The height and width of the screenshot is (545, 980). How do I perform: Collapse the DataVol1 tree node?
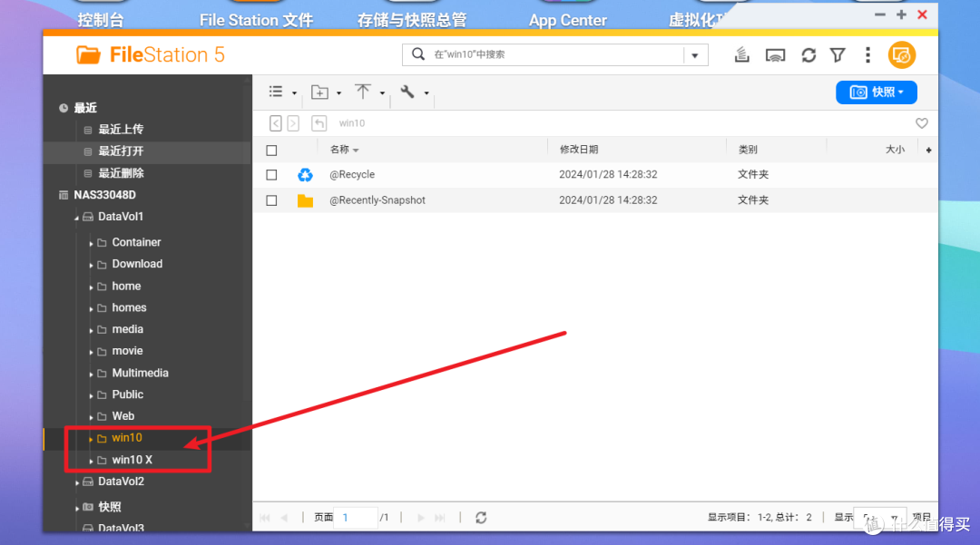point(77,218)
